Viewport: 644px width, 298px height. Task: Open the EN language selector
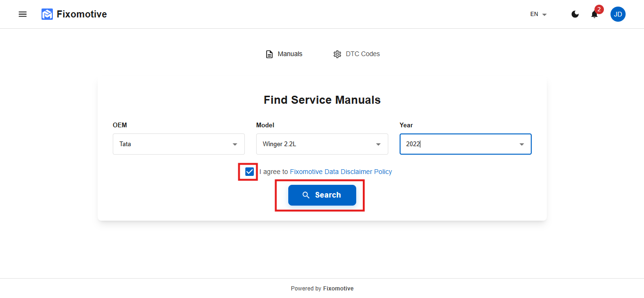click(x=538, y=14)
